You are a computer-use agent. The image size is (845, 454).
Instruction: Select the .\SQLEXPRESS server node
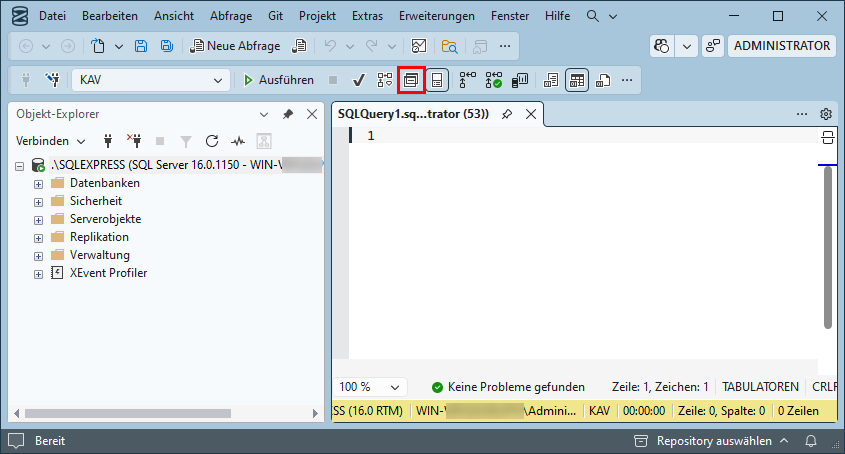(x=186, y=165)
